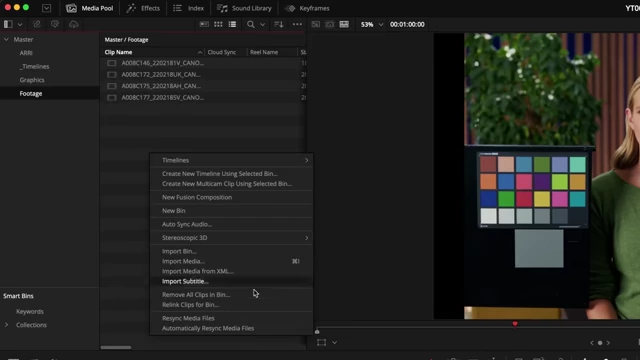The height and width of the screenshot is (360, 640).
Task: Open the Stereoscopic 3D submenu
Action: 231,238
